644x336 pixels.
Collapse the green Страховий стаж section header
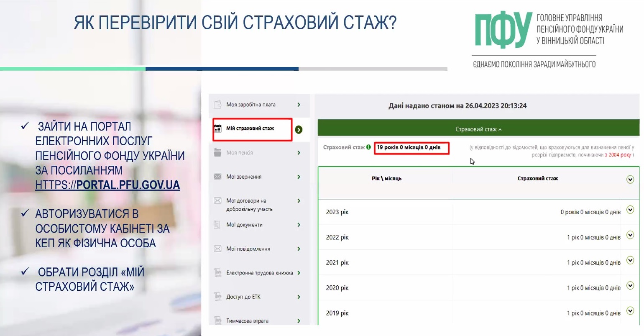[x=478, y=129]
